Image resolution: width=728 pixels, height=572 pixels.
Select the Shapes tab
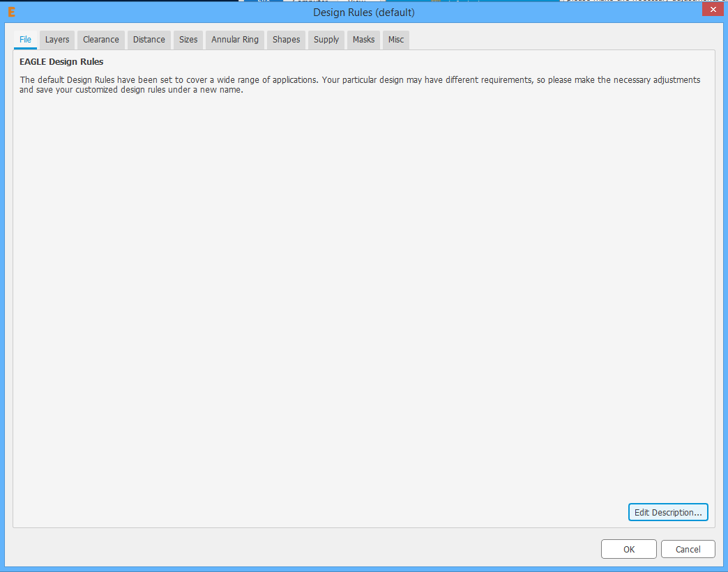[x=286, y=40]
